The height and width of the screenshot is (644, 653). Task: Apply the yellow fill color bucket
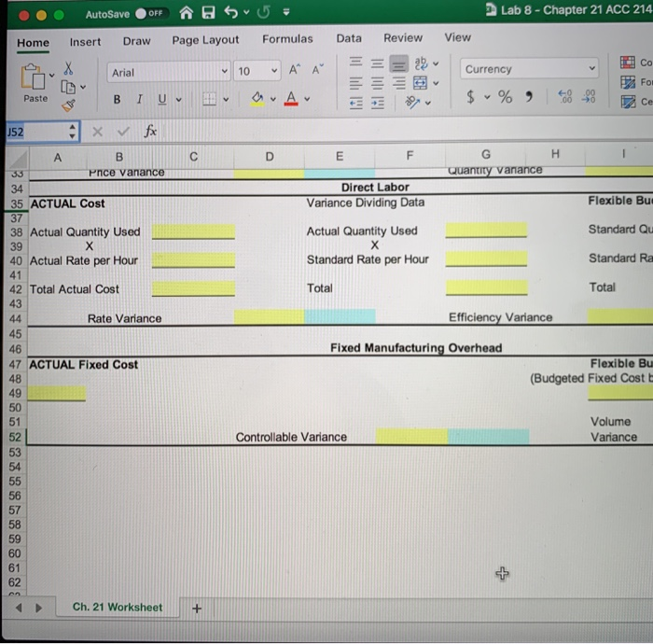(x=257, y=98)
